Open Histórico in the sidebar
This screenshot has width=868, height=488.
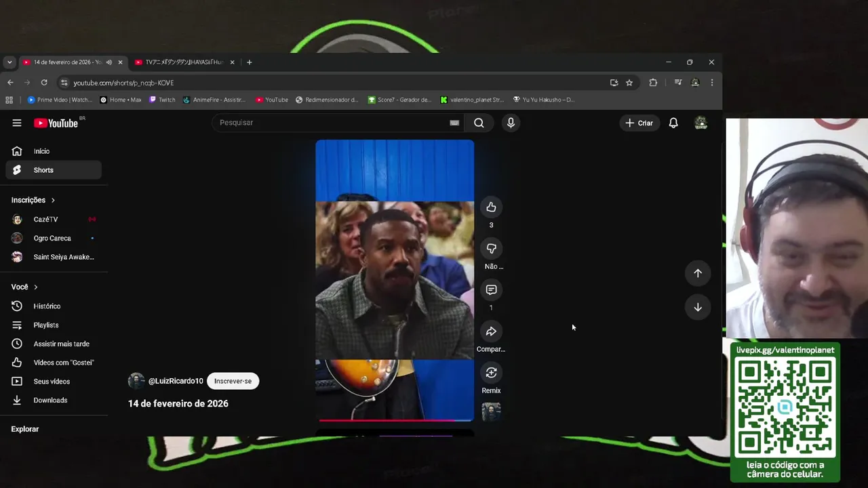(54, 306)
